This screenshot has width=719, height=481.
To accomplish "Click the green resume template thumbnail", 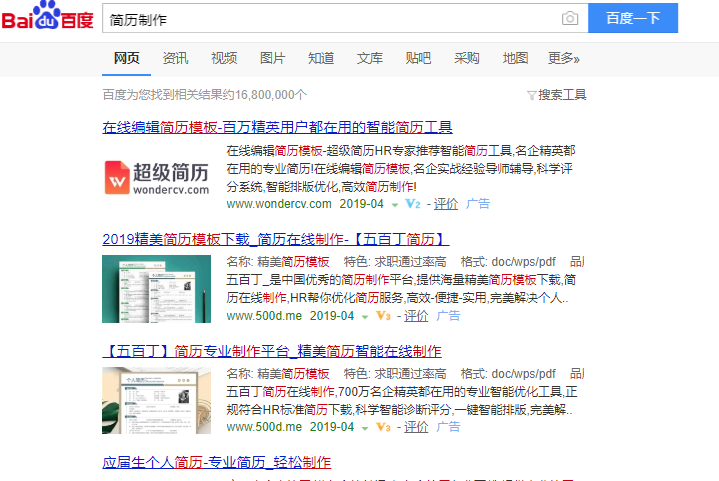I will [156, 289].
